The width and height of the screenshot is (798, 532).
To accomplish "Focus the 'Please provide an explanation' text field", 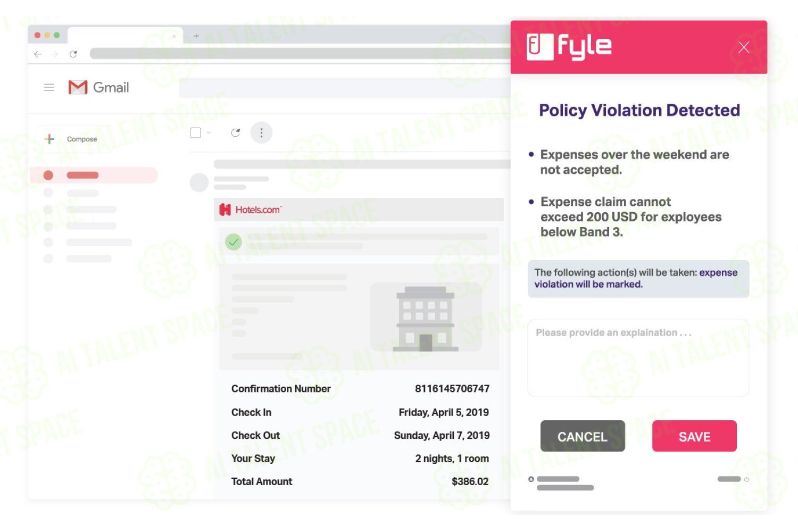I will tap(638, 358).
